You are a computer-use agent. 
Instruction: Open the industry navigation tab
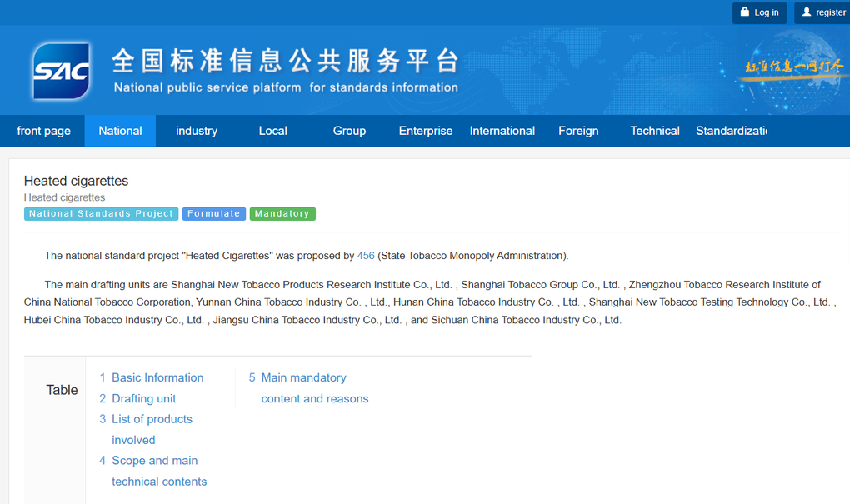[197, 131]
